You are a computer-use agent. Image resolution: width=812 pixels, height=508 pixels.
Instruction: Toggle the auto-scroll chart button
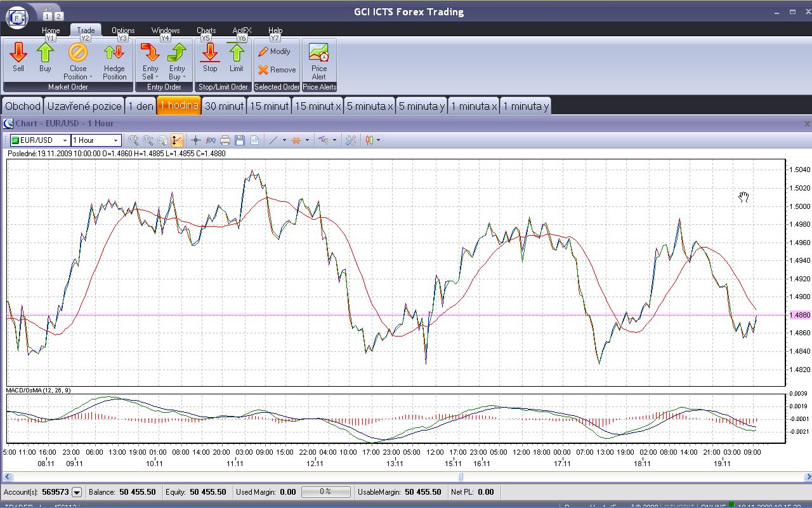click(x=177, y=140)
